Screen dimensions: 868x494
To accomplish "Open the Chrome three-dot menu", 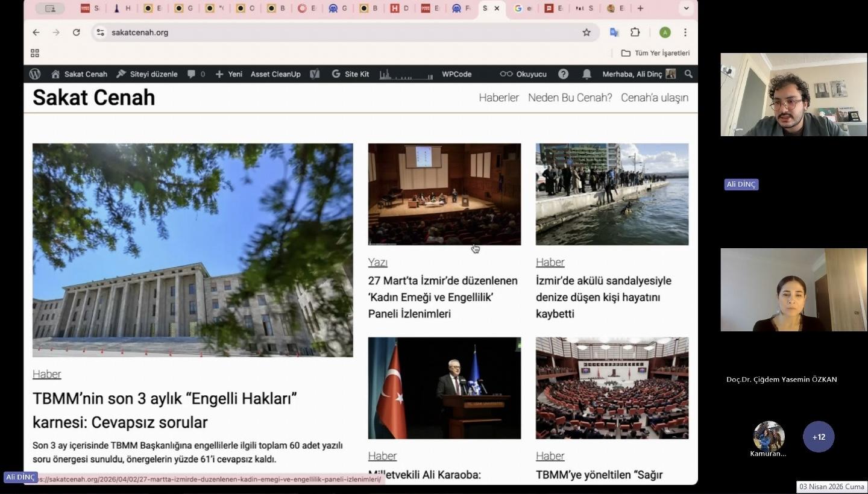I will pyautogui.click(x=685, y=33).
